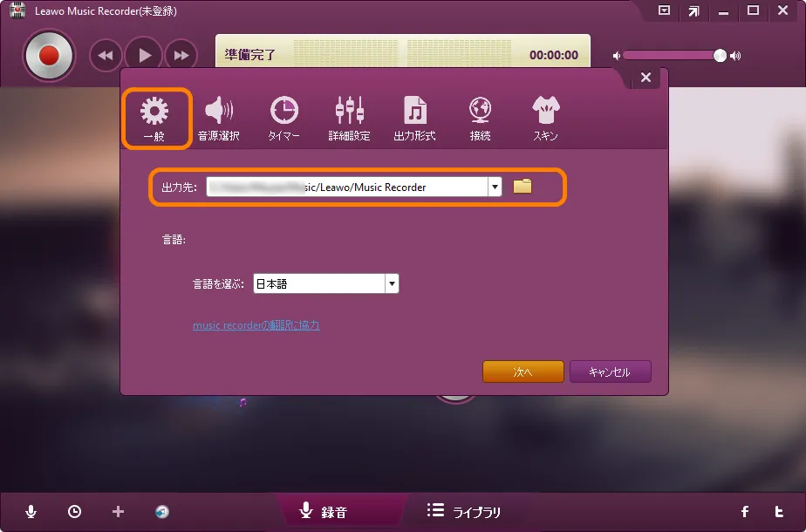
Task: Open the Twitter share icon
Action: tap(779, 511)
